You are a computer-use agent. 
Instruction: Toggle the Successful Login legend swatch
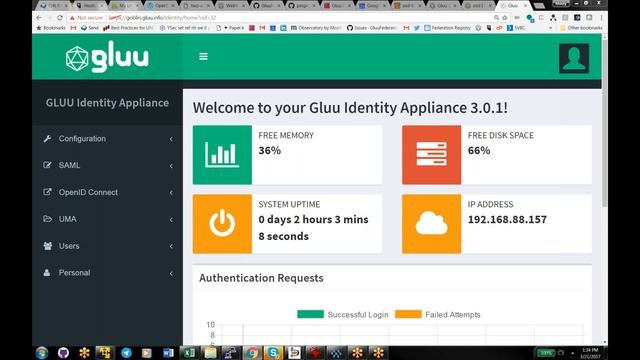[310, 314]
